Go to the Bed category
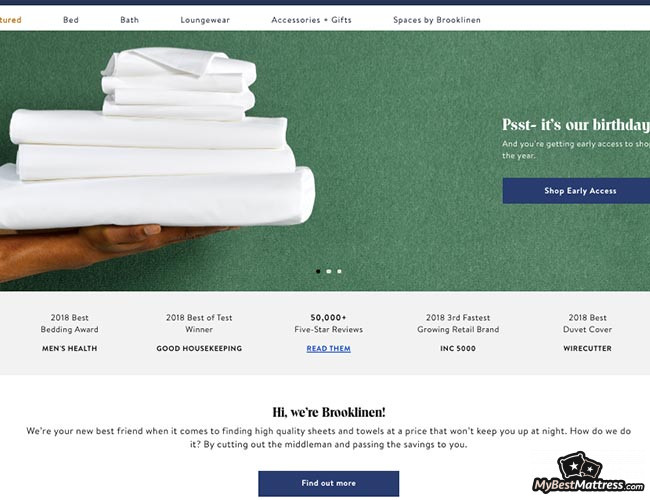The height and width of the screenshot is (500, 650). point(71,20)
